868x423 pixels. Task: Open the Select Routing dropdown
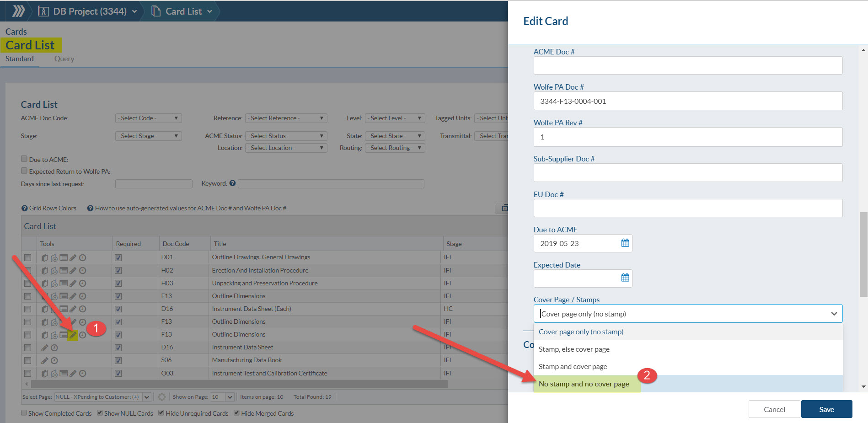[395, 148]
